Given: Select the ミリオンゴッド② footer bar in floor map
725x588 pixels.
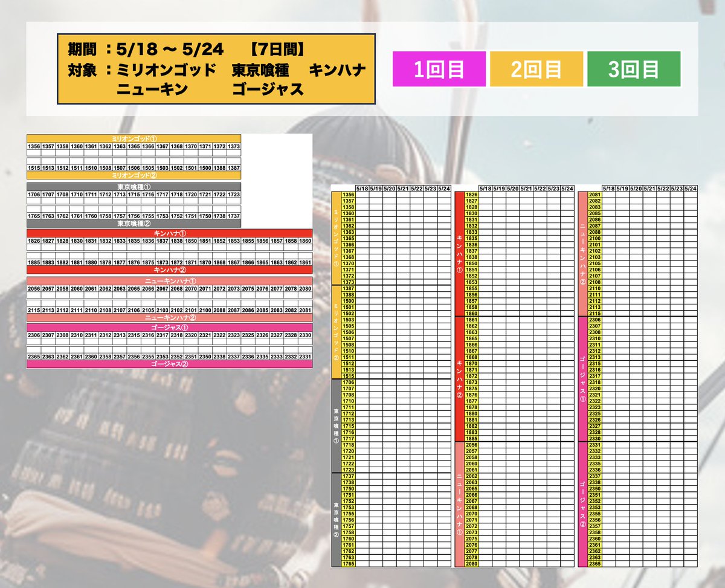Looking at the screenshot, I should pyautogui.click(x=134, y=175).
